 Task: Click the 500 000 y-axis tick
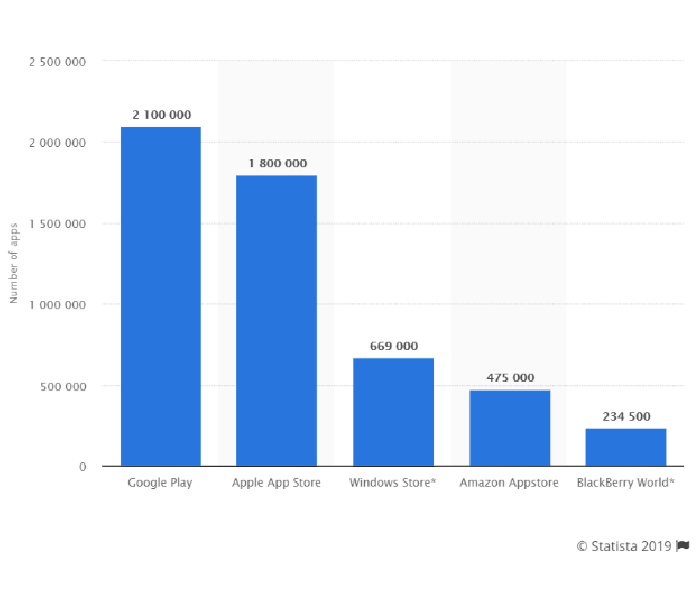click(63, 386)
